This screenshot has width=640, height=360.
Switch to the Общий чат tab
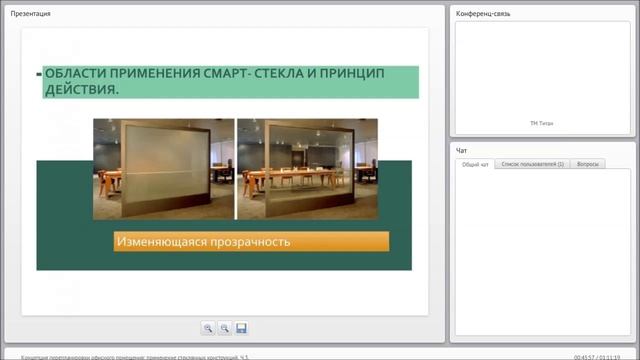475,164
